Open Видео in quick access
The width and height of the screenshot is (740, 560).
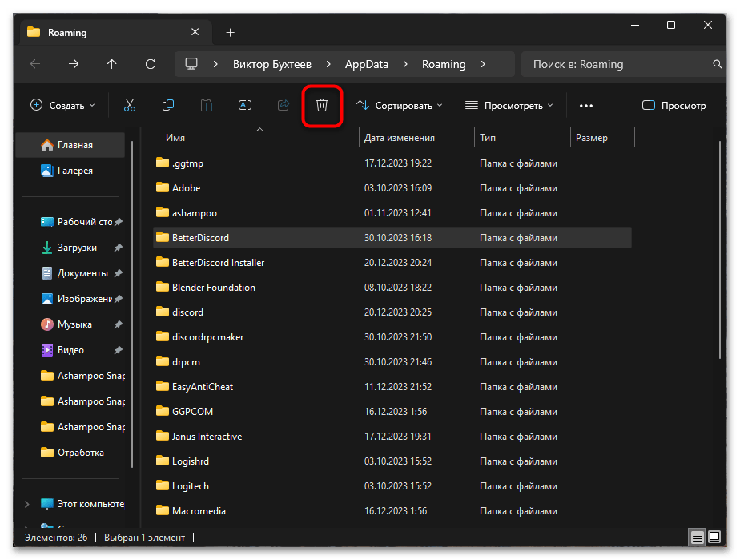(62, 350)
